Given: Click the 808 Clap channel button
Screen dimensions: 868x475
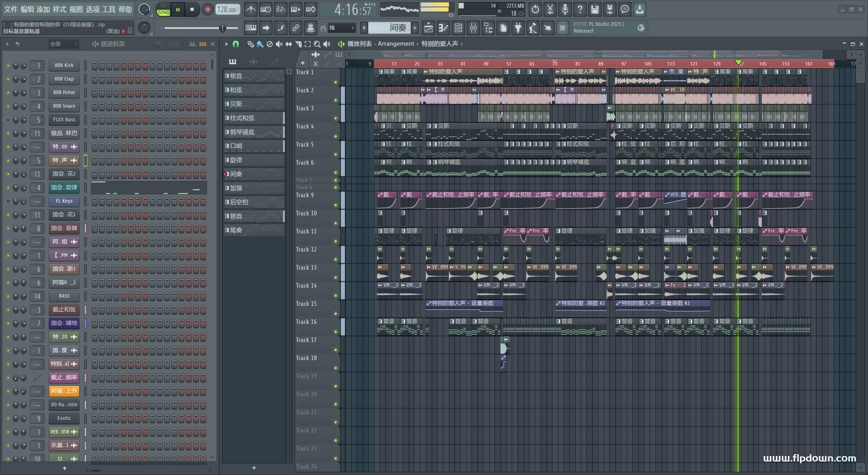Looking at the screenshot, I should (64, 79).
